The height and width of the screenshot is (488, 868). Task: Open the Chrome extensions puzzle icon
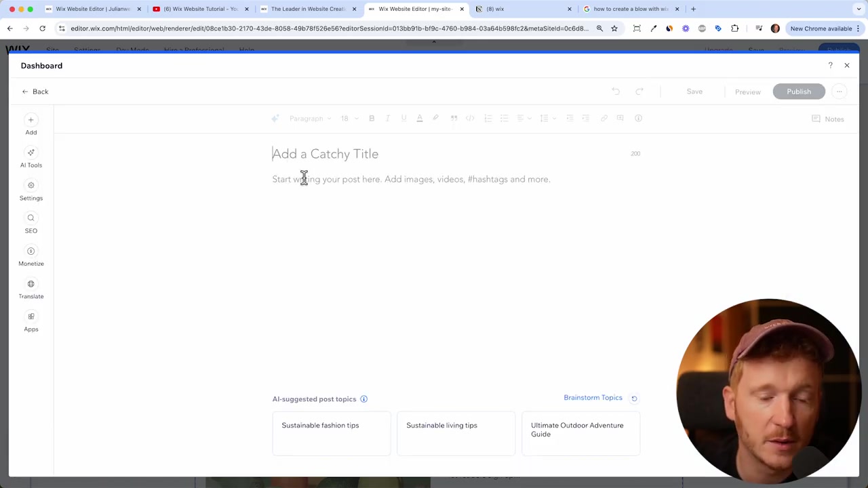click(734, 28)
